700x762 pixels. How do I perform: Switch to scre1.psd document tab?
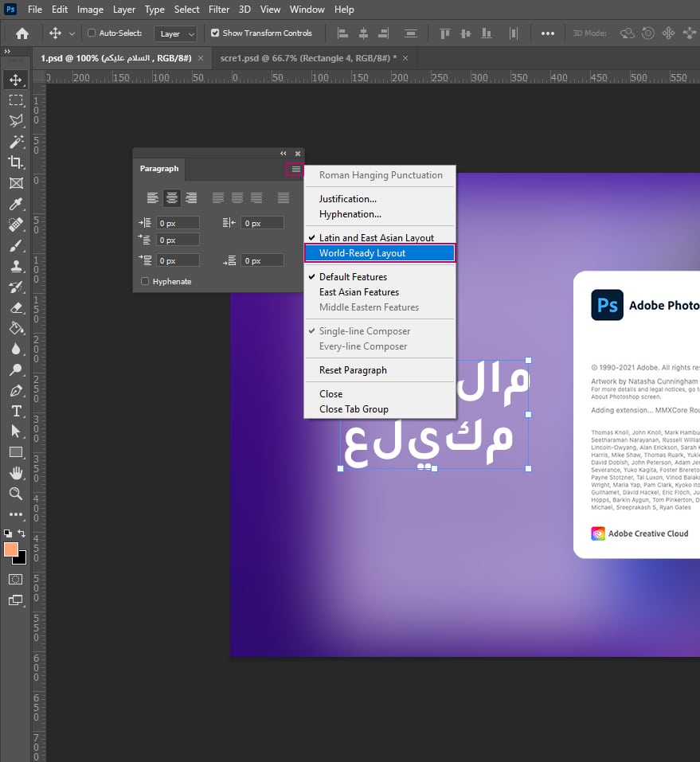(x=308, y=58)
